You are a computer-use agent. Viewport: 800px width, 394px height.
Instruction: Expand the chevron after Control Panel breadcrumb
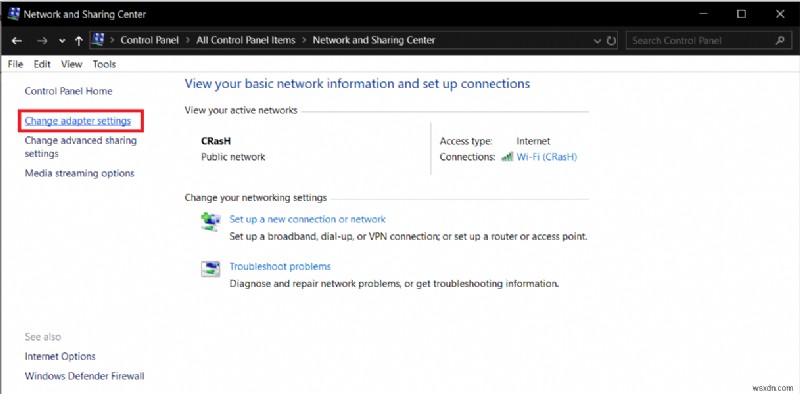(188, 40)
